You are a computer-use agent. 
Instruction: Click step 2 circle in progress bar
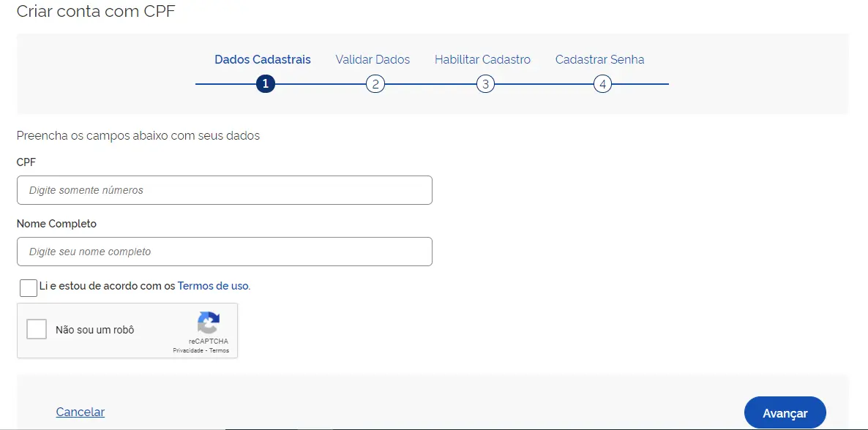(375, 84)
